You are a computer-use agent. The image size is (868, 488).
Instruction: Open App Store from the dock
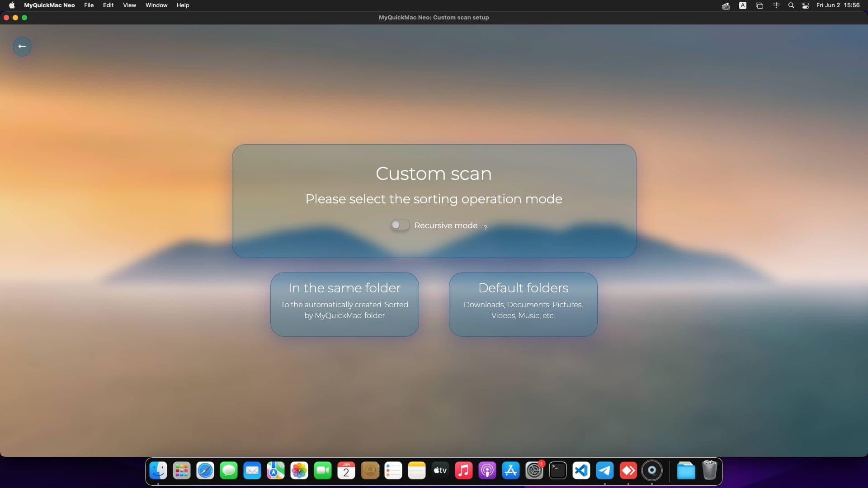511,471
